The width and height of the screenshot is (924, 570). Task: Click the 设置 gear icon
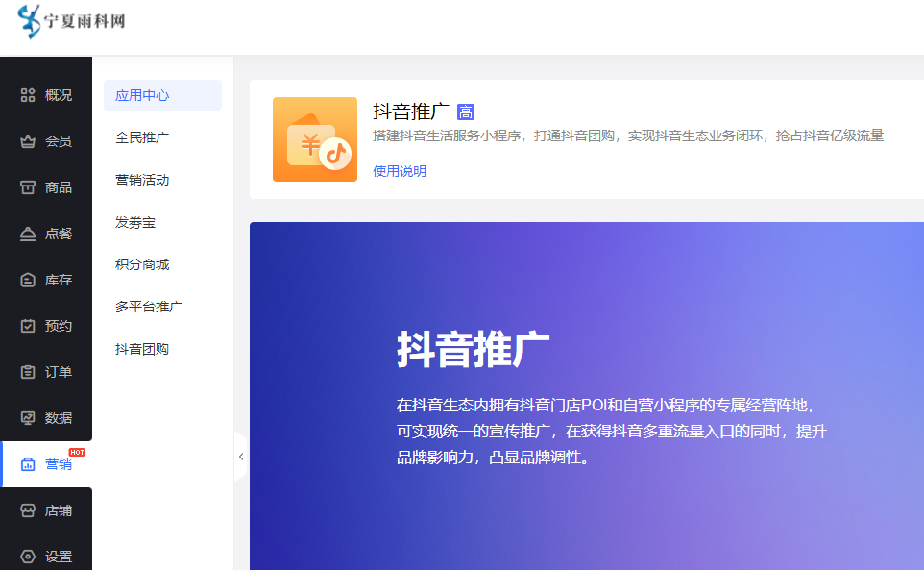click(x=28, y=557)
